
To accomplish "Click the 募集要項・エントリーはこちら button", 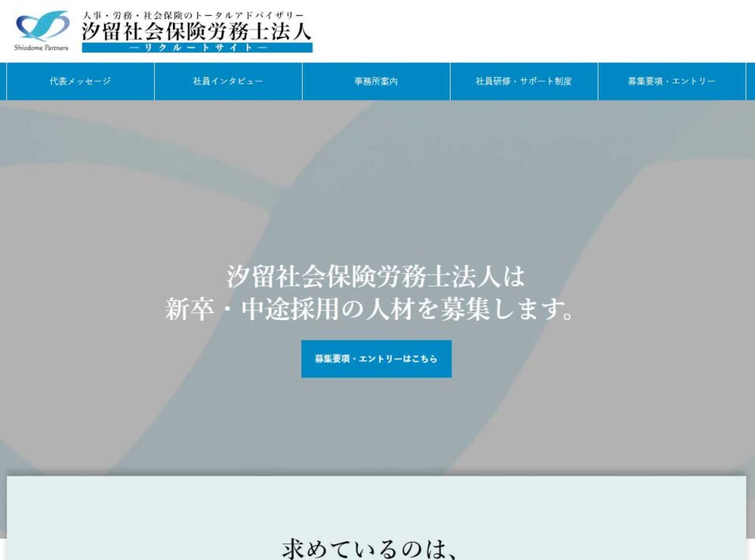I will tap(377, 359).
